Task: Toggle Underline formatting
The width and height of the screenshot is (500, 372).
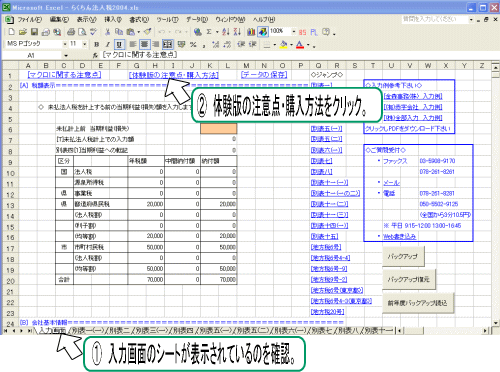Action: click(x=119, y=44)
